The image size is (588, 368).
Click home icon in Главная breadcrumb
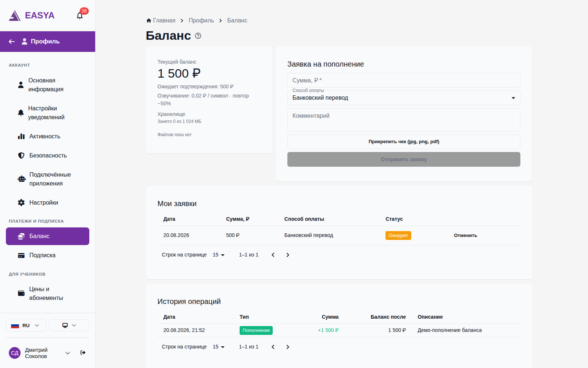tap(149, 21)
